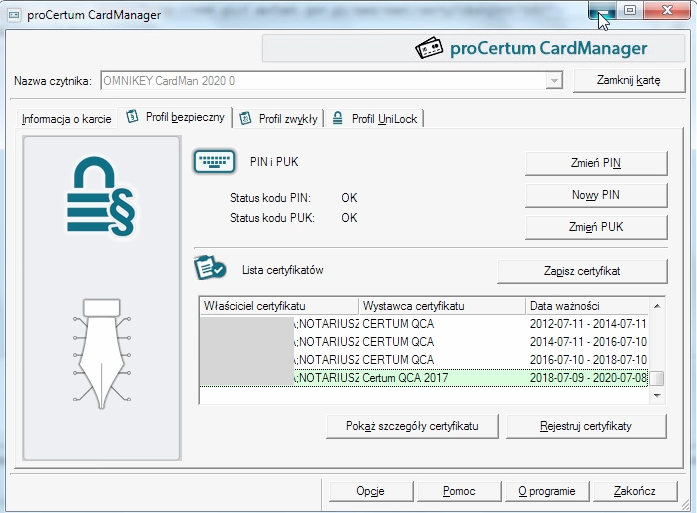The width and height of the screenshot is (697, 513).
Task: Click the Pomoc button
Action: [x=459, y=491]
